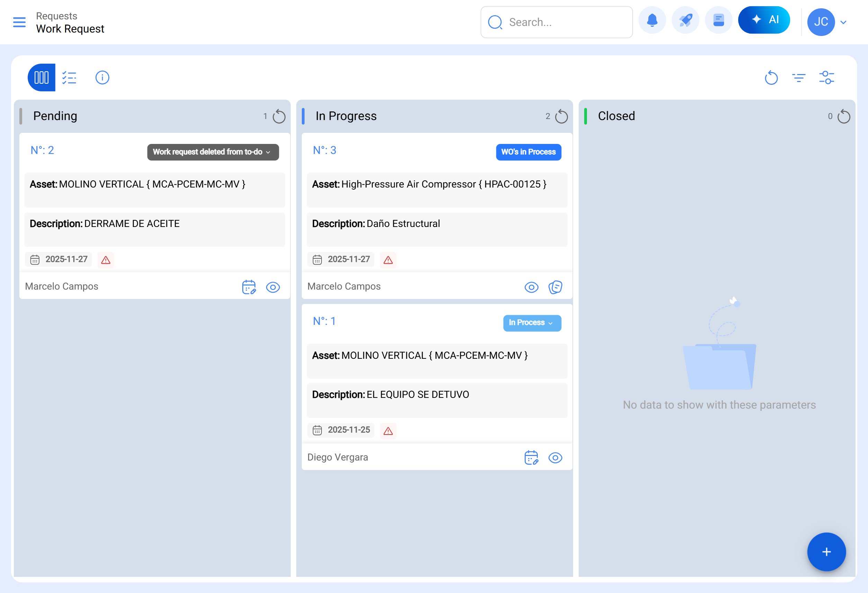Open the filter lines icon
The width and height of the screenshot is (868, 593).
tap(798, 78)
